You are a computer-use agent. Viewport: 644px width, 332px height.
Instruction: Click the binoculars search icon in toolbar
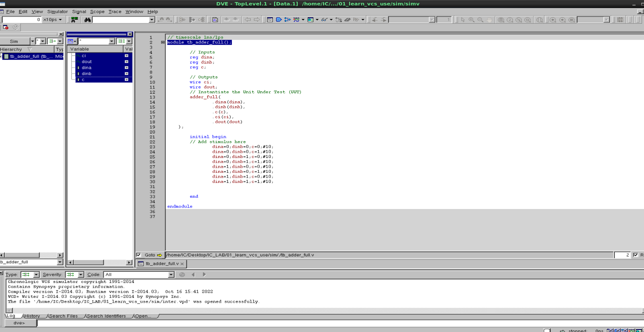tap(87, 20)
